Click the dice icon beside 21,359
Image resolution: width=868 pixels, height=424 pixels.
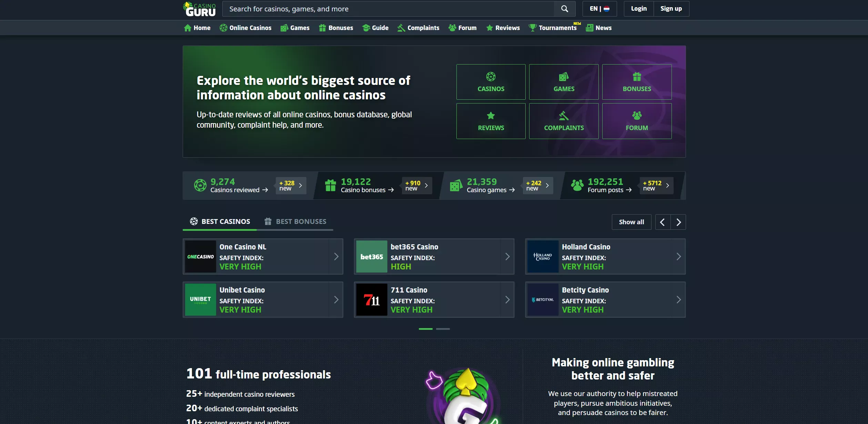tap(456, 185)
